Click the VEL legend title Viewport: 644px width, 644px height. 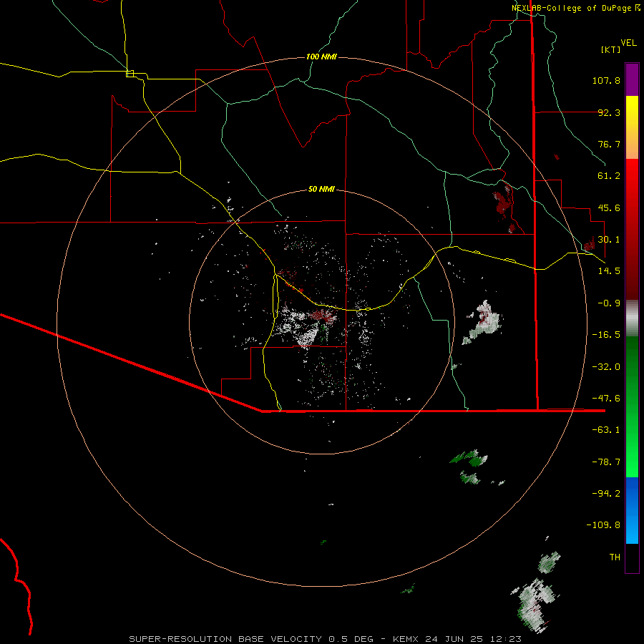coord(628,43)
